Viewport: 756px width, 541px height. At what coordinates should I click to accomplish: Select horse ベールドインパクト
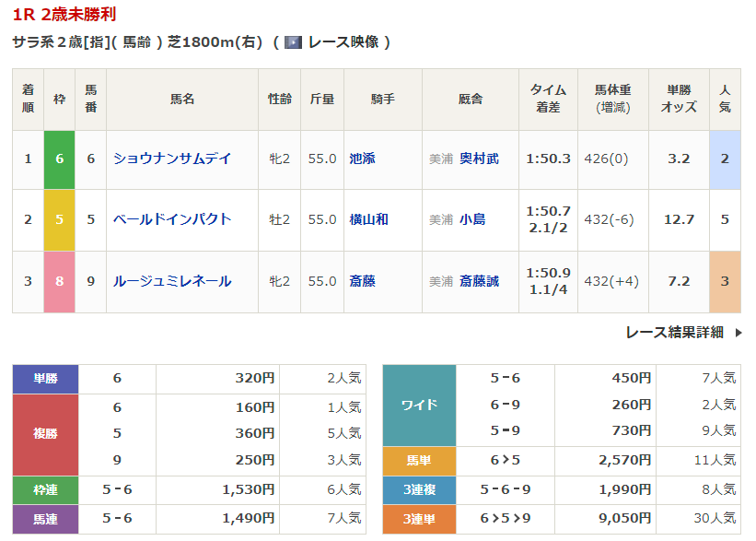point(171,219)
